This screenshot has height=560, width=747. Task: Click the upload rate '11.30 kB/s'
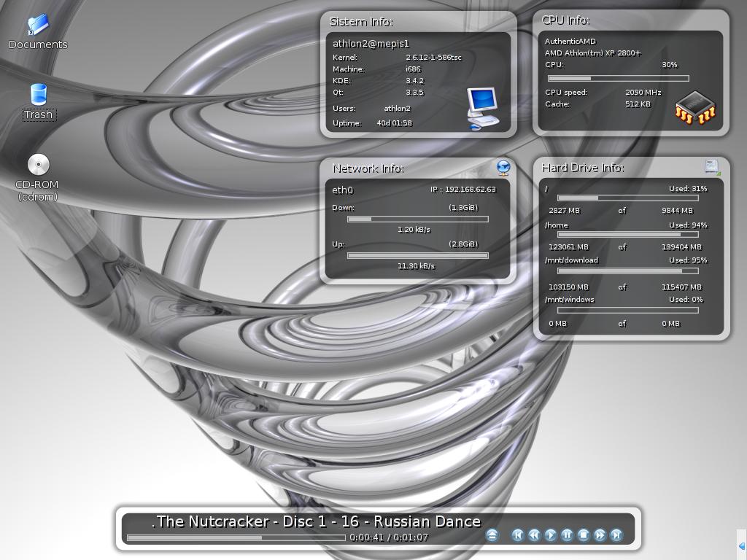click(x=417, y=266)
